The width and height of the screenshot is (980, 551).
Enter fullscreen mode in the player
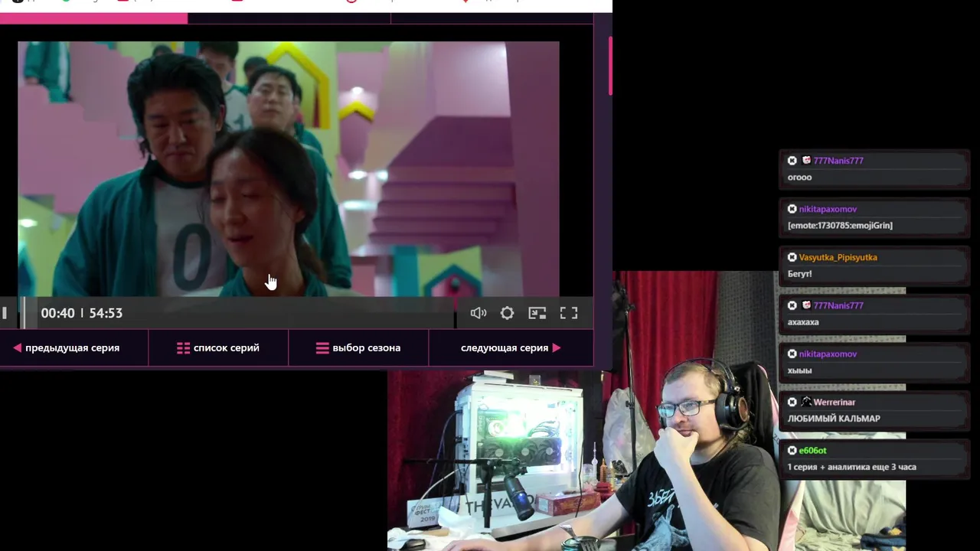[x=568, y=313]
